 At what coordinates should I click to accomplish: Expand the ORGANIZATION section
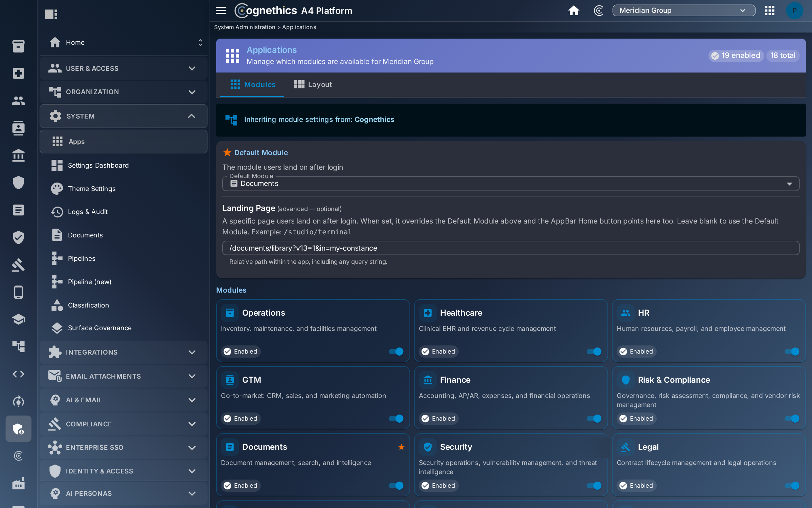[x=123, y=92]
